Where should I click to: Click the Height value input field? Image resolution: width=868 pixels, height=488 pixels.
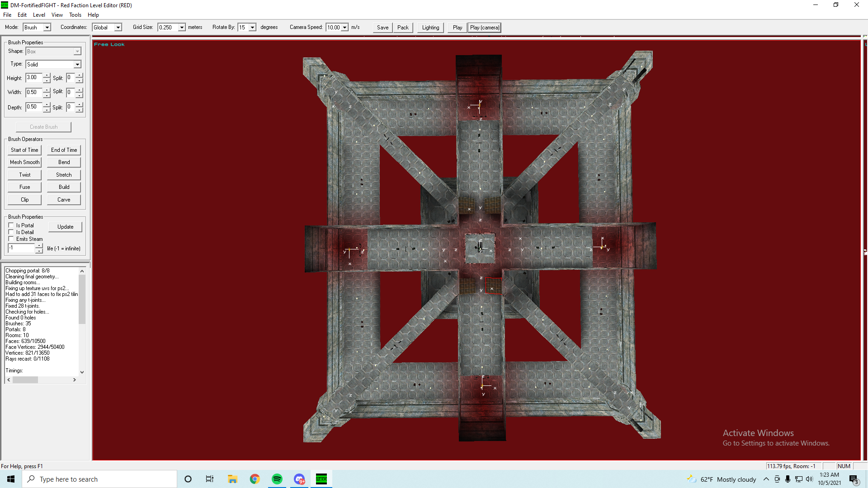(33, 78)
